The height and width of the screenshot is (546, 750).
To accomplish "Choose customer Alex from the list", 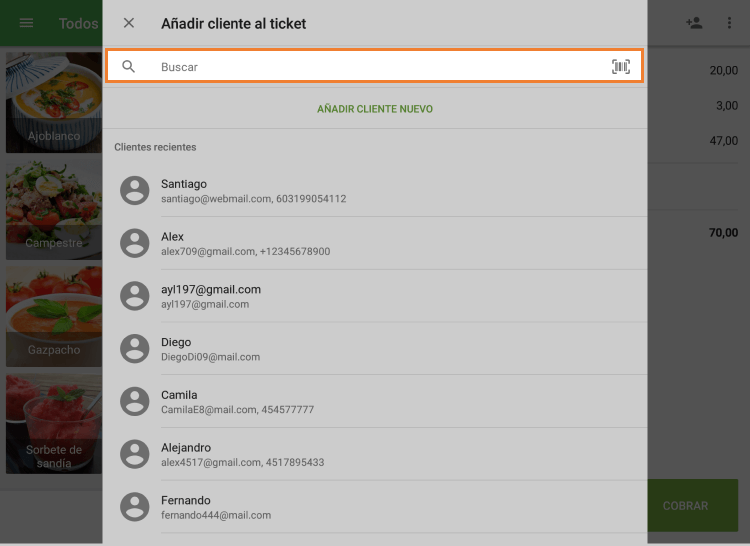I will (380, 243).
